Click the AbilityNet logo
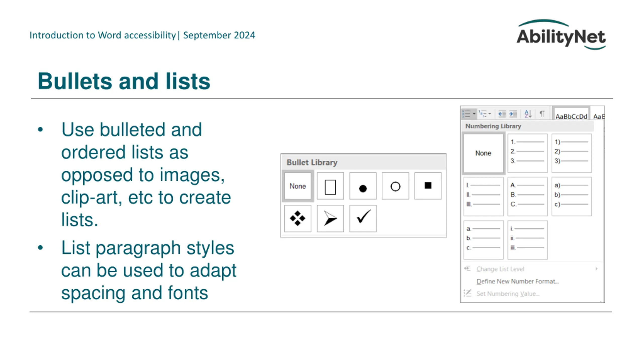This screenshot has width=644, height=362. click(561, 35)
